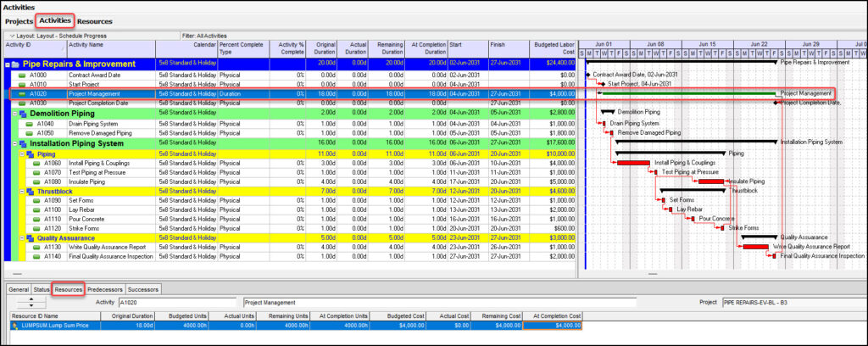Click the Pipe Repairs & Improvement folder icon
This screenshot has height=346, width=868.
16,64
